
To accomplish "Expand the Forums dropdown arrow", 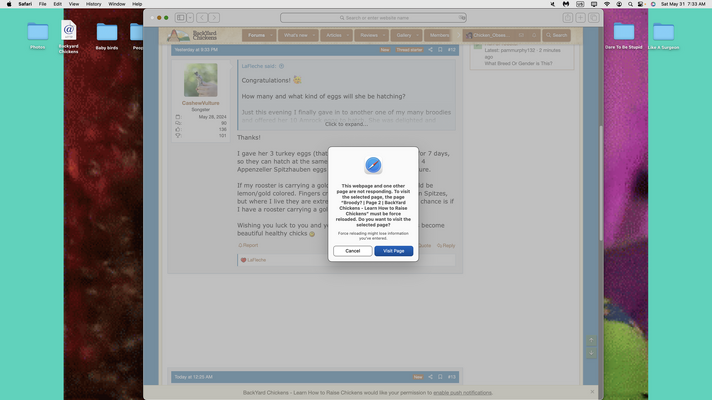I will point(272,35).
